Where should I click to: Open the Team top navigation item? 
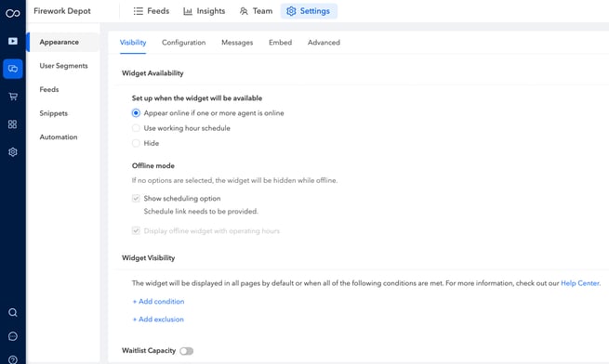(x=256, y=11)
